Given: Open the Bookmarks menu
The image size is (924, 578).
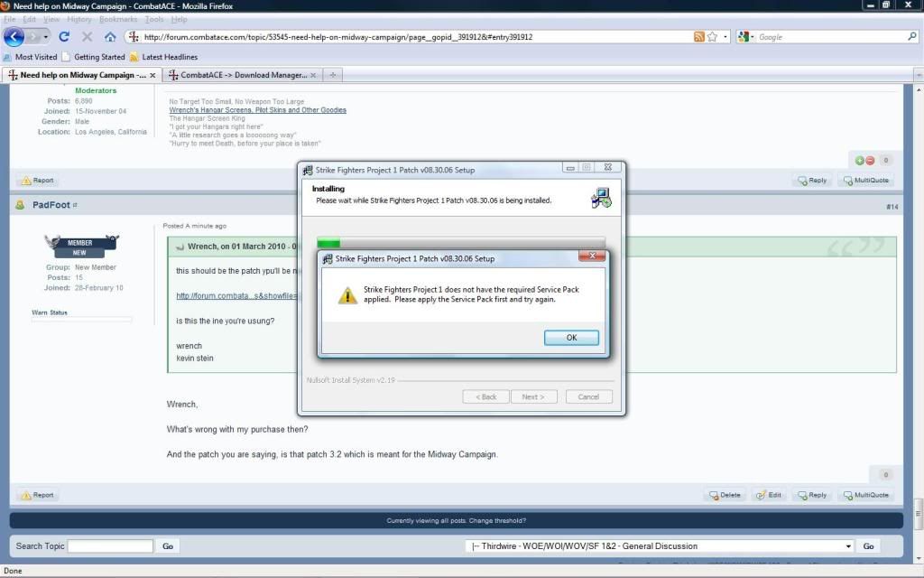Looking at the screenshot, I should point(118,19).
